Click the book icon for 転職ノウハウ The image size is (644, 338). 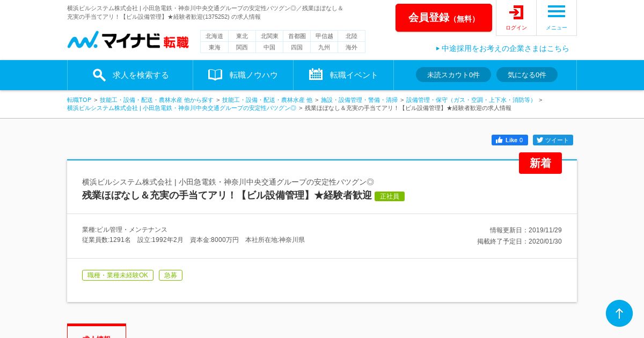click(215, 75)
